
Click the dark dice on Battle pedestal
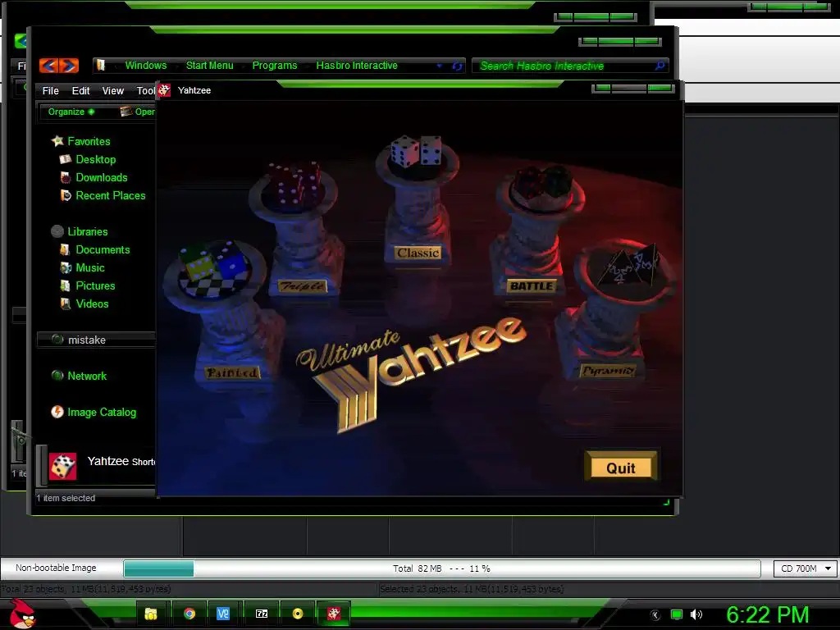(542, 183)
